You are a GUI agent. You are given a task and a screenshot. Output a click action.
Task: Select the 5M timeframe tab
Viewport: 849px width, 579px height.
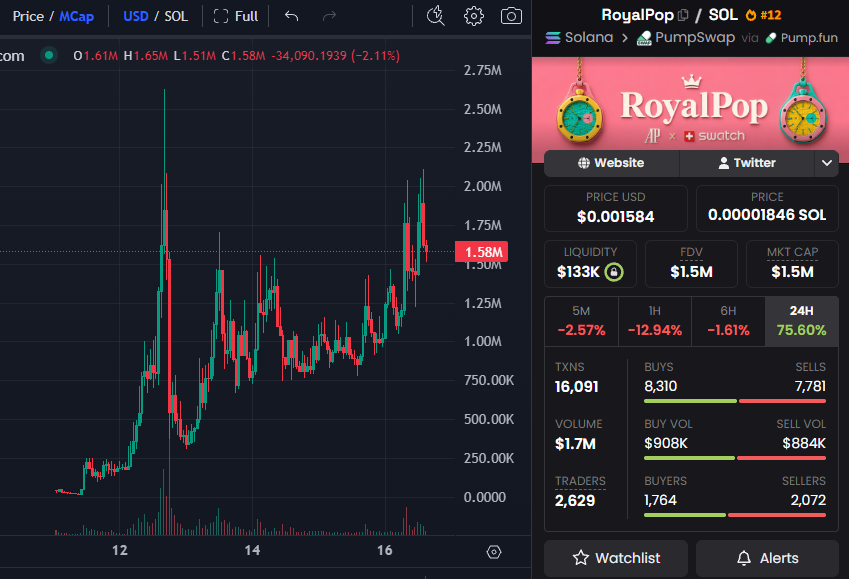coord(581,321)
